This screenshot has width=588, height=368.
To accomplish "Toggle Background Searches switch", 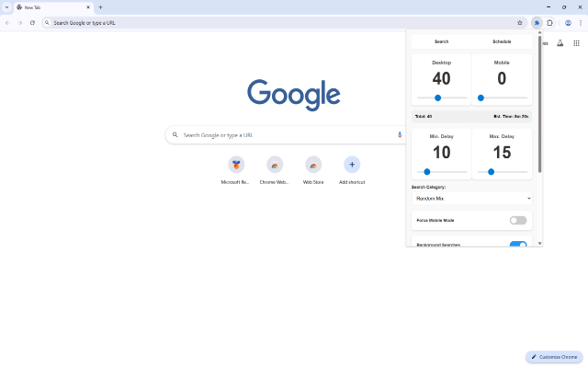I will click(x=518, y=245).
